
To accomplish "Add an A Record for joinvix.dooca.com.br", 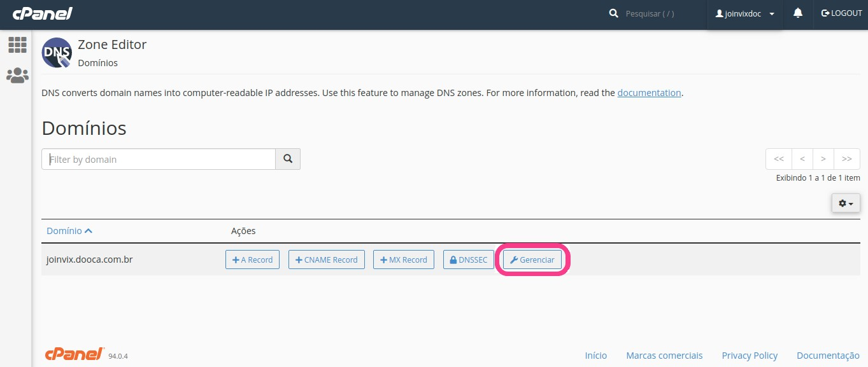I will 252,260.
